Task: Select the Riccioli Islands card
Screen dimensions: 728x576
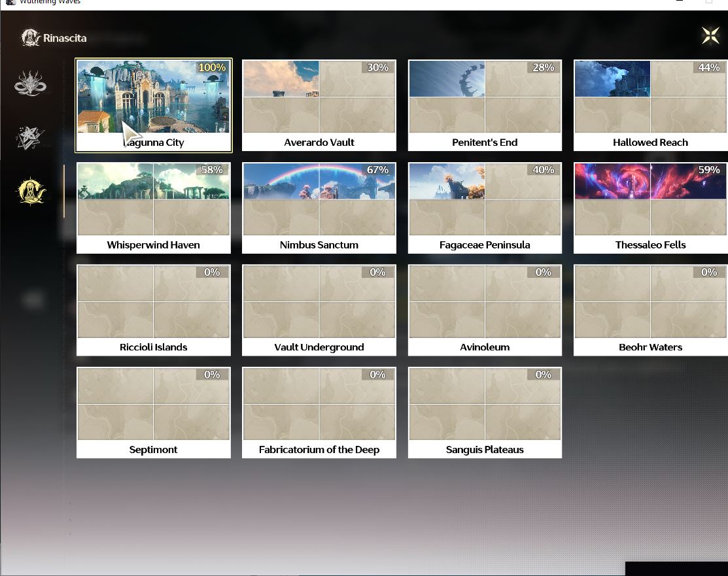Action: [154, 310]
